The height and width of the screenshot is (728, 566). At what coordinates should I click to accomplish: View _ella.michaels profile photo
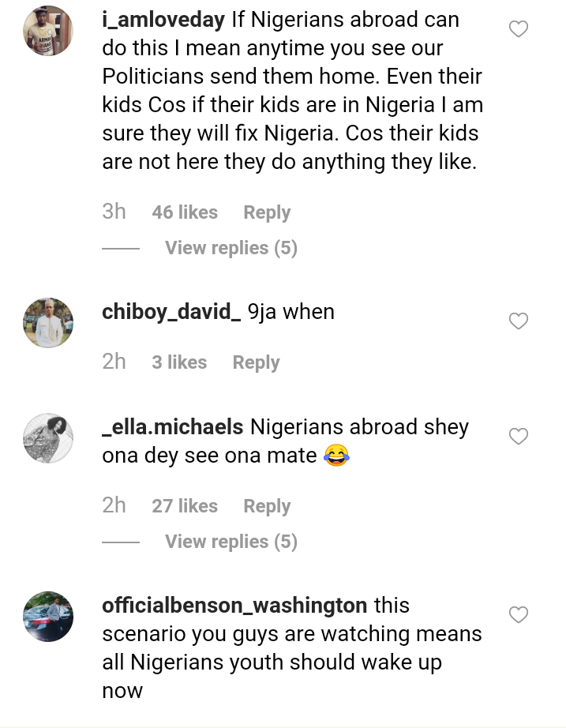(48, 437)
